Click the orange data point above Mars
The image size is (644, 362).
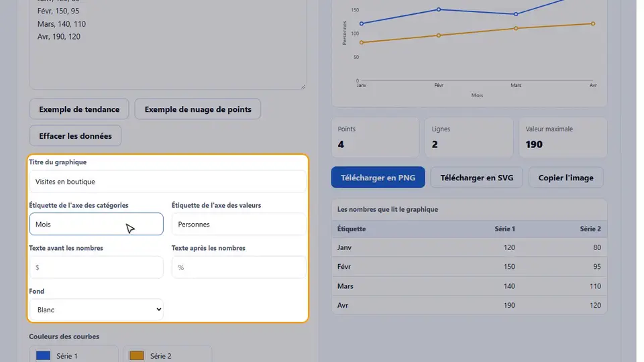pos(516,28)
